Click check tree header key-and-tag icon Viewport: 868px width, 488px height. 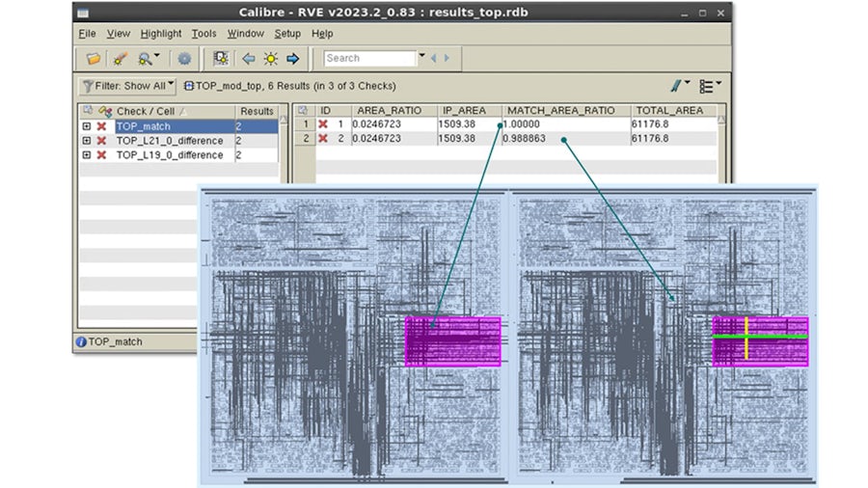pos(104,111)
